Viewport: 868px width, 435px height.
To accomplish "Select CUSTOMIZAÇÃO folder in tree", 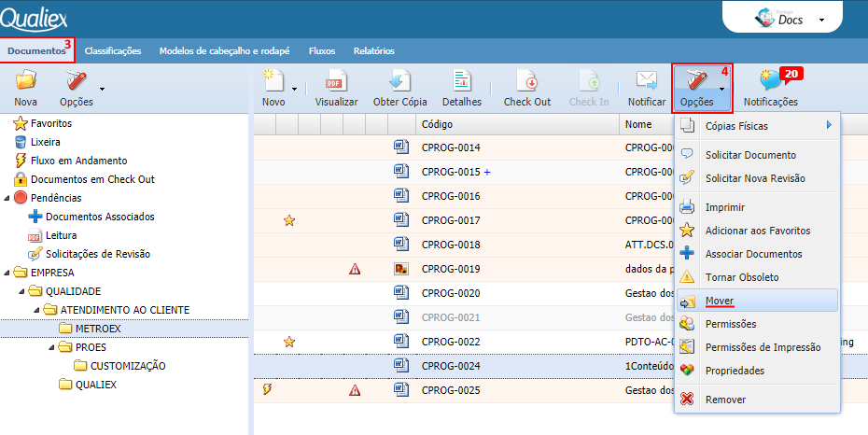I will 119,366.
